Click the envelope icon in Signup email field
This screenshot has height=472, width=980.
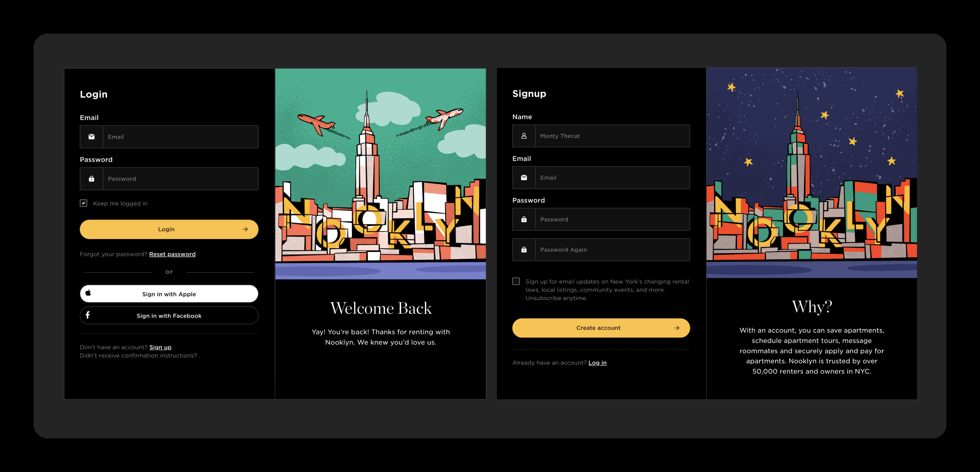[x=524, y=178]
